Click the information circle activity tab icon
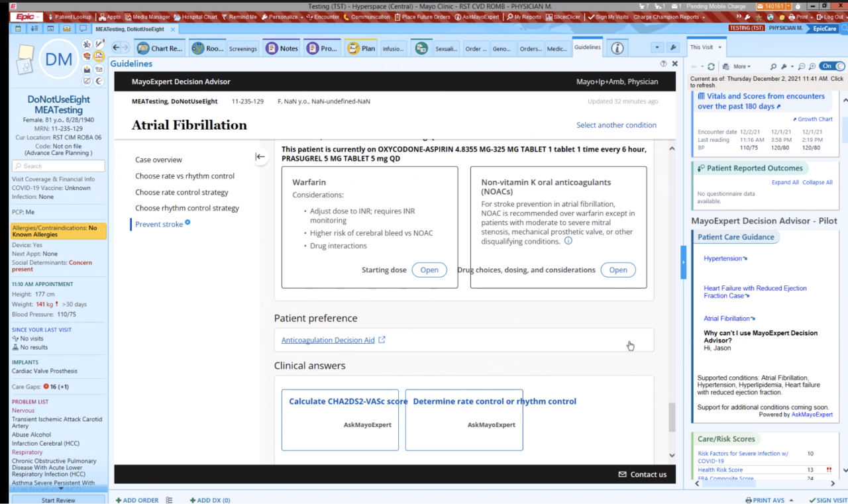Viewport: 848px width, 504px height. coord(617,48)
